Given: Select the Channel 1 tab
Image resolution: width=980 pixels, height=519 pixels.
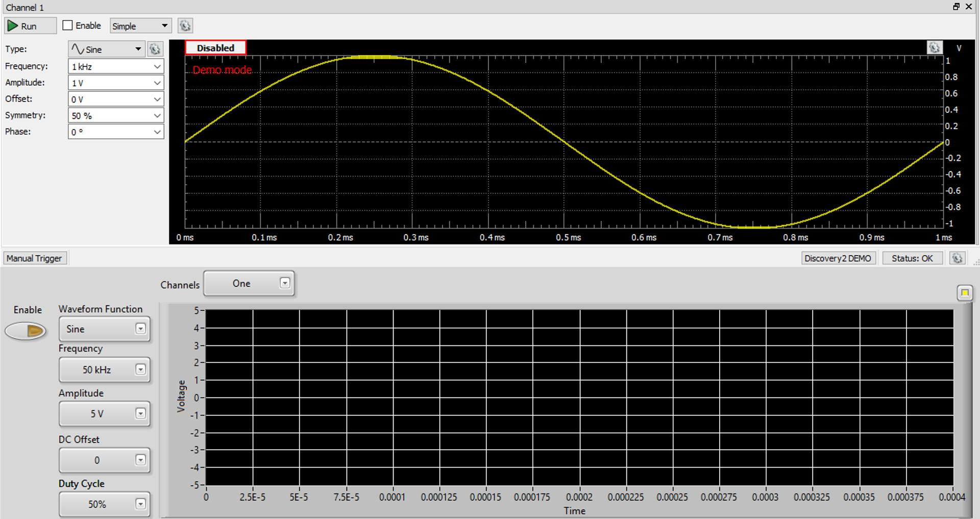Looking at the screenshot, I should point(24,7).
